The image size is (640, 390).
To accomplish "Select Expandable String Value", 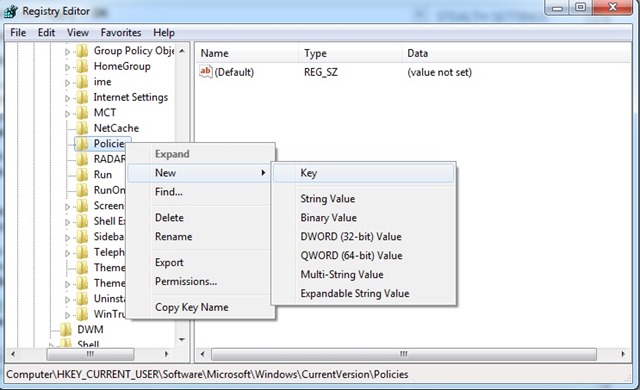I will coord(363,293).
